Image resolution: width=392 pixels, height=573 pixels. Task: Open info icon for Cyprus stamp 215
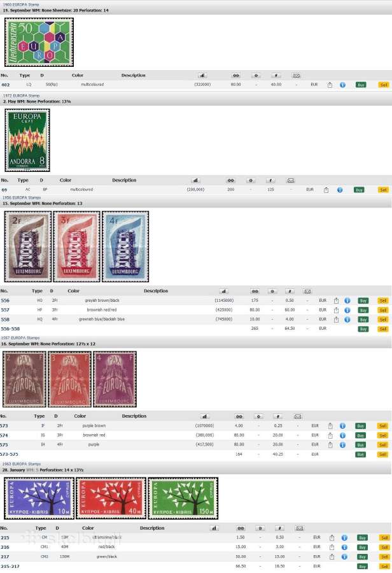click(344, 538)
